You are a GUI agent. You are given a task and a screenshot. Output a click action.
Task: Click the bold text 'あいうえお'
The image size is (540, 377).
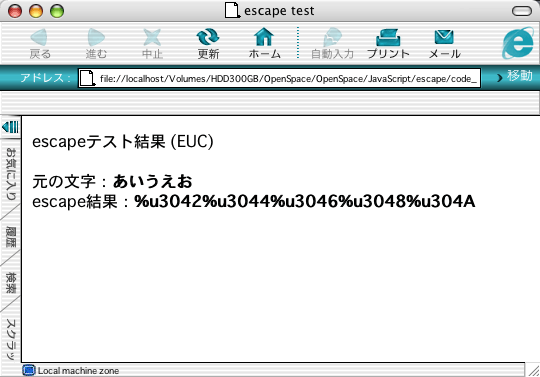tap(153, 181)
